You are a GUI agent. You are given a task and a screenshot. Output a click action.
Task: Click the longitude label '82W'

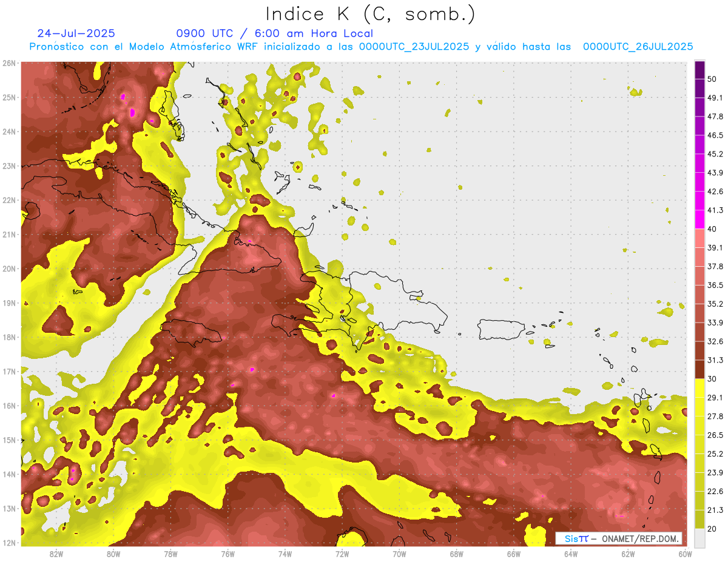[x=56, y=554]
